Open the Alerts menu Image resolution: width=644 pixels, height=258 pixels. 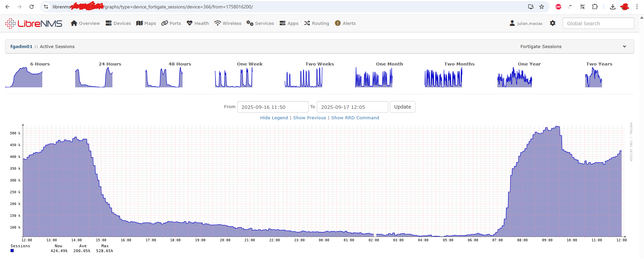(345, 23)
